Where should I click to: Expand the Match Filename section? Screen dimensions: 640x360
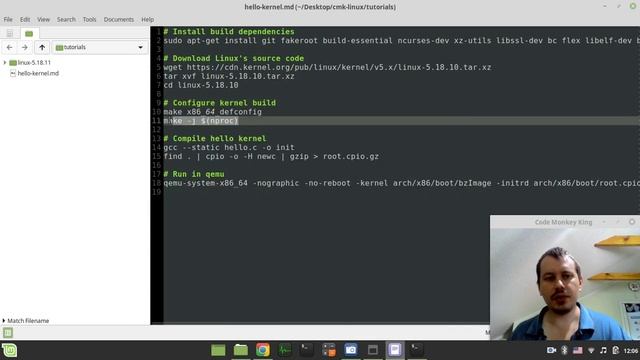pyautogui.click(x=26, y=321)
